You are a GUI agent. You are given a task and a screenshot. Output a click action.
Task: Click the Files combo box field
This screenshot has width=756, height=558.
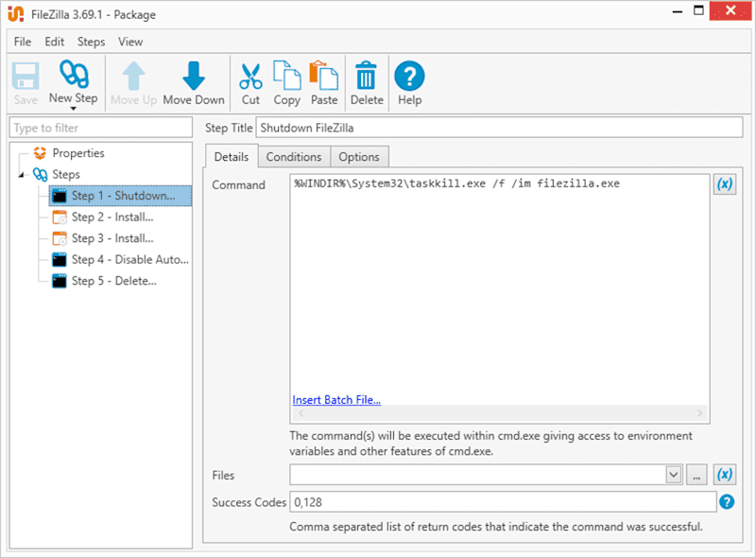click(486, 475)
